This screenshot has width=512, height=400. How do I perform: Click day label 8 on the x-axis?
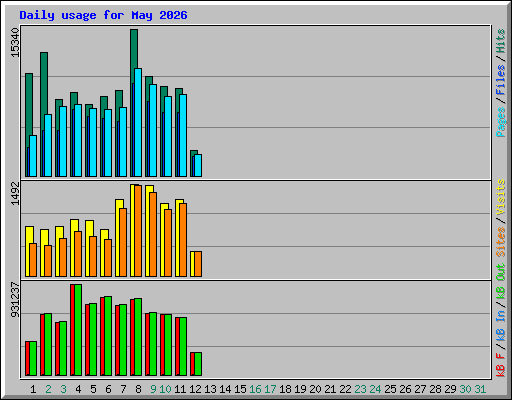click(x=138, y=389)
